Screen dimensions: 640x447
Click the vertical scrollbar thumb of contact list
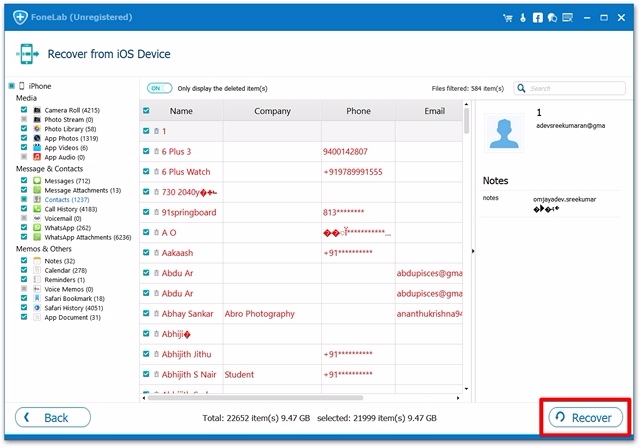pos(466,120)
